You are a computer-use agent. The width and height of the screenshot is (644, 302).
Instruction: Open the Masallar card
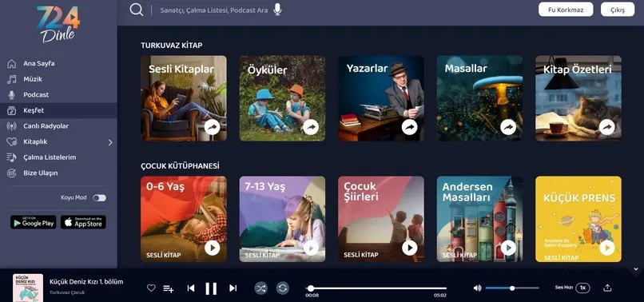pyautogui.click(x=479, y=98)
